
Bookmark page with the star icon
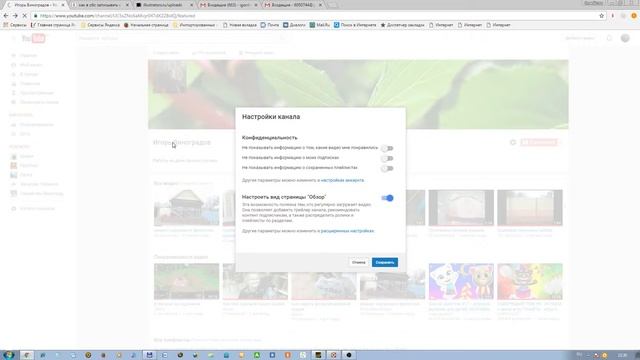point(602,16)
